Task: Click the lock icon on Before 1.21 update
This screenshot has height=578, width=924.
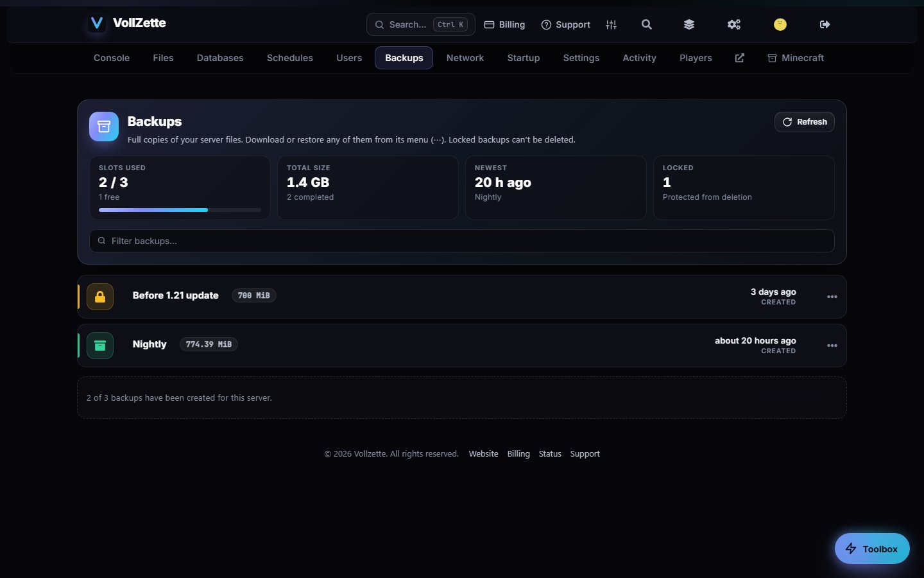Action: pos(100,297)
